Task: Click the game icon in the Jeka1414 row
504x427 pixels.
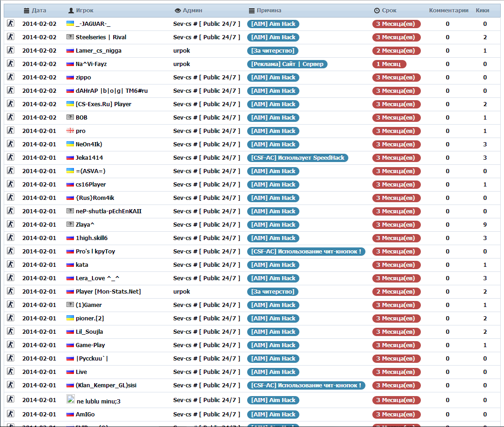Action: [11, 157]
